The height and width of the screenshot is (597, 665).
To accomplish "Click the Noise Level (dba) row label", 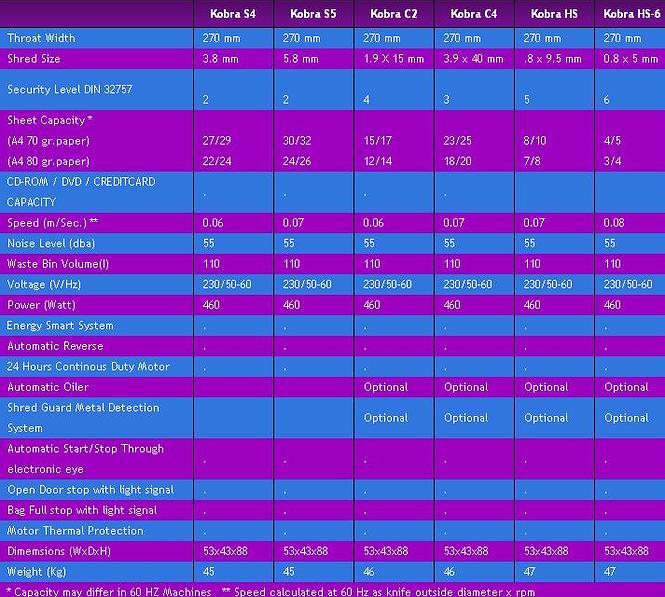I will point(46,243).
